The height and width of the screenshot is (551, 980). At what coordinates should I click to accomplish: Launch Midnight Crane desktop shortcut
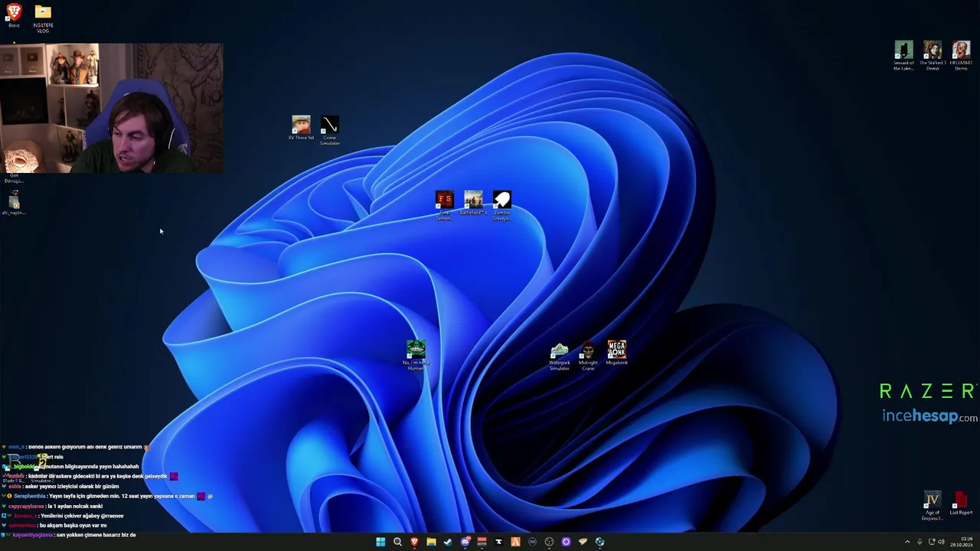click(588, 356)
